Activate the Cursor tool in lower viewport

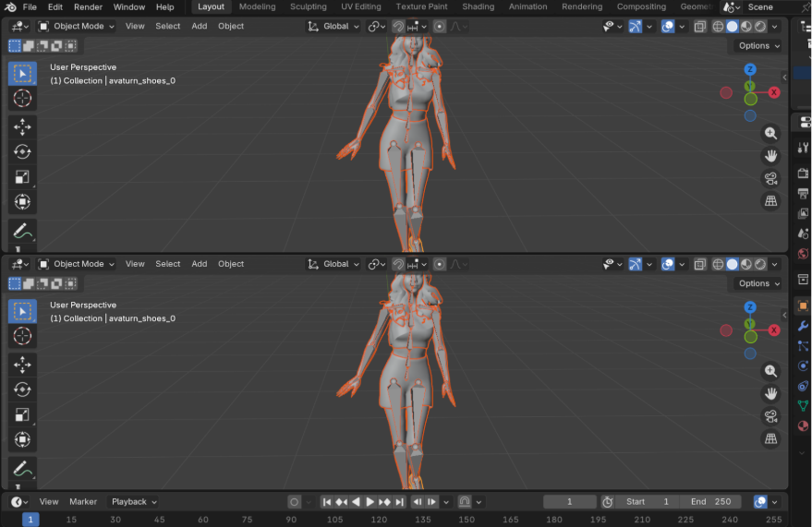[22, 336]
